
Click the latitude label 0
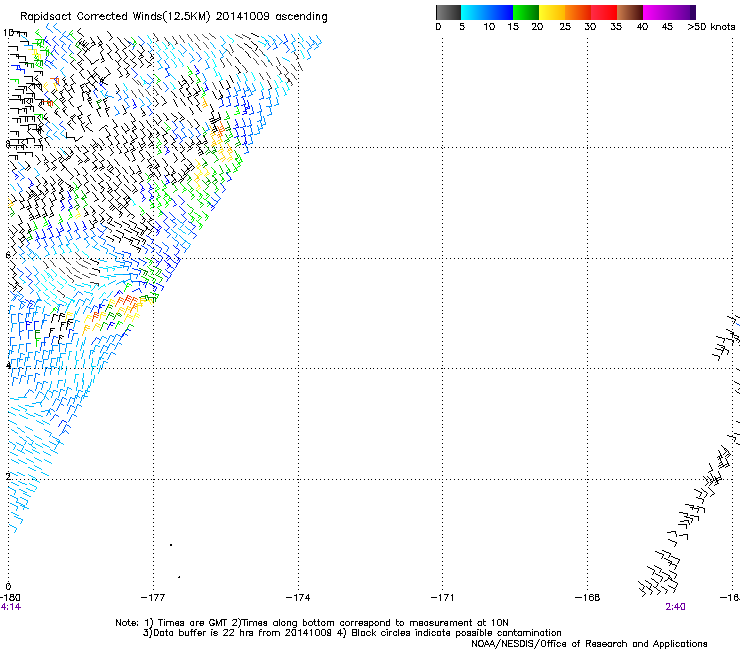[x=8, y=587]
